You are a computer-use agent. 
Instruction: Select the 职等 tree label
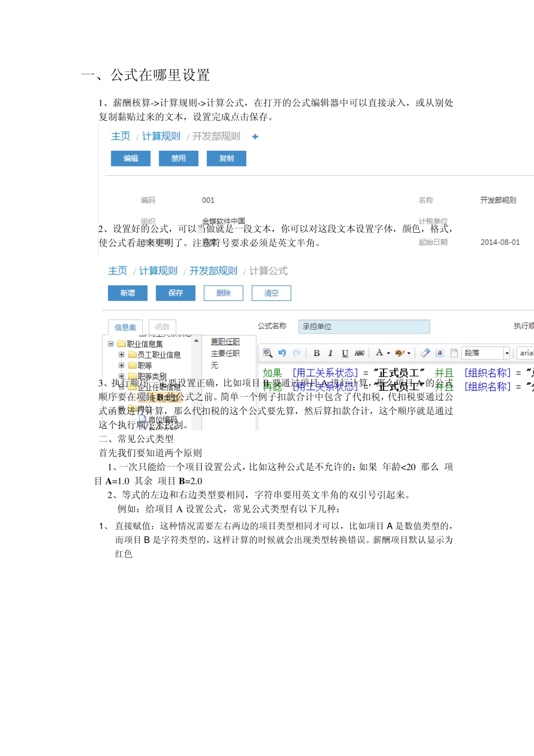pos(144,366)
